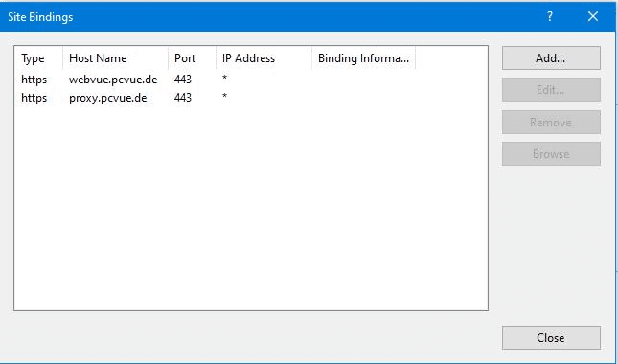Image resolution: width=618 pixels, height=364 pixels.
Task: Click the Add... button
Action: [x=551, y=57]
